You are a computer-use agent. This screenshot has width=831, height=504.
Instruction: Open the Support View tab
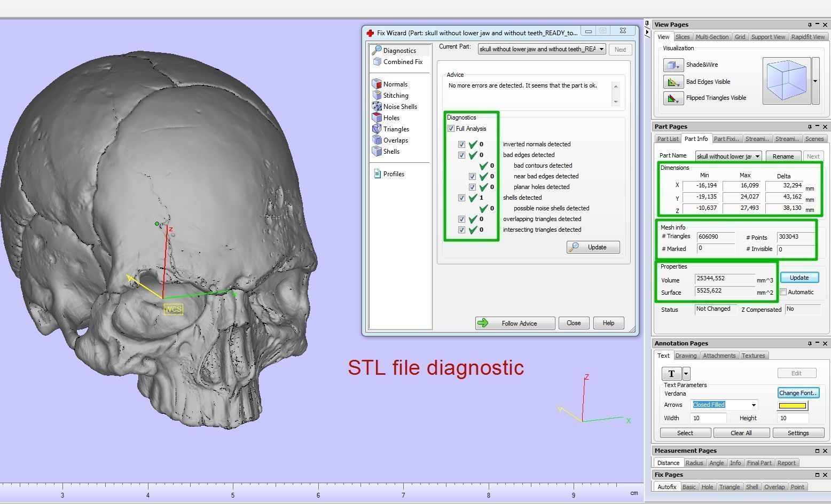click(768, 37)
